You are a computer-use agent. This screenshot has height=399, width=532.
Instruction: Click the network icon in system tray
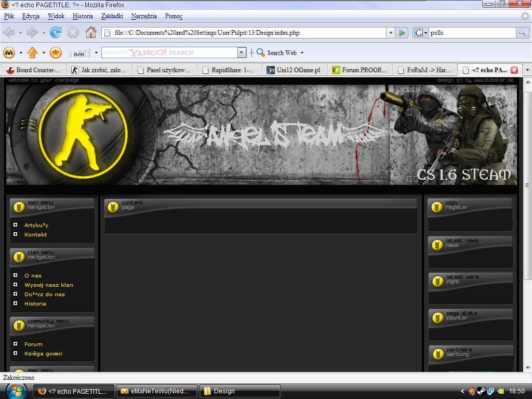[490, 391]
